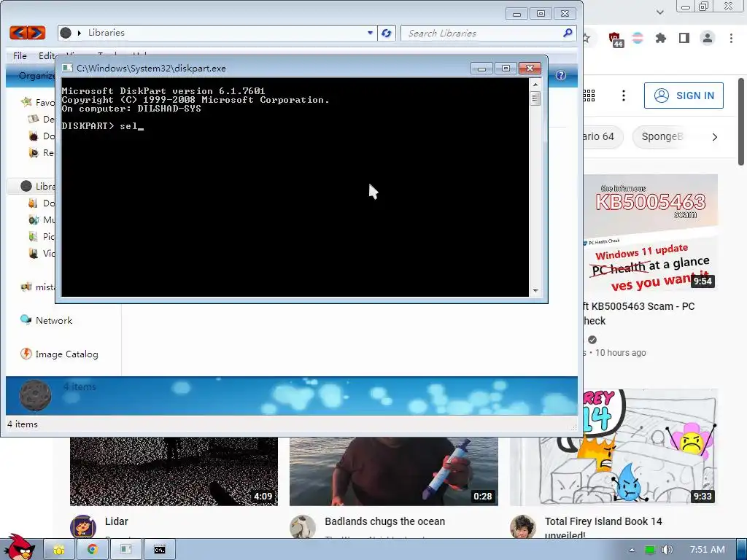Click the volume speaker tray icon
747x560 pixels.
(x=667, y=550)
